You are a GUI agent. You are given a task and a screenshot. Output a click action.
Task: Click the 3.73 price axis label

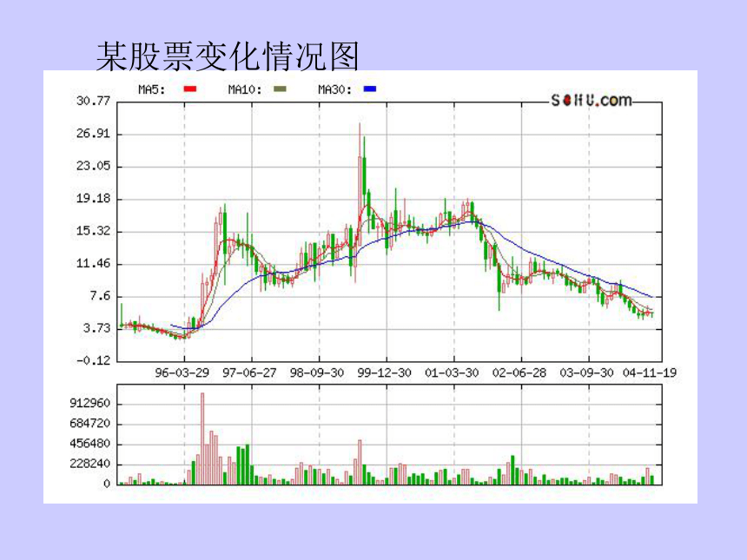click(x=96, y=328)
